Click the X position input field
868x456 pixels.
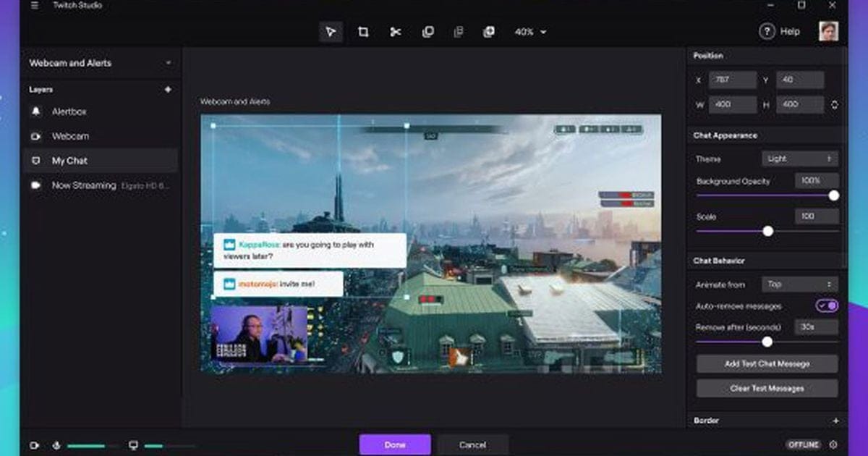click(x=733, y=80)
